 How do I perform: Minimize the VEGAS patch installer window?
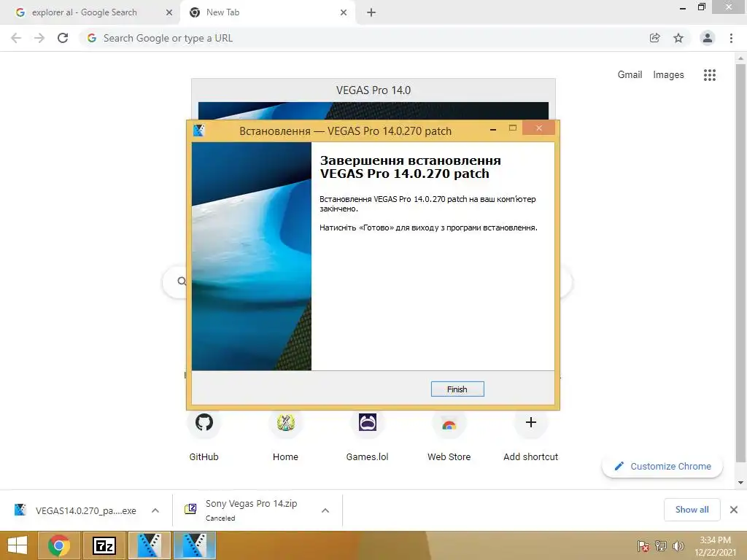493,129
